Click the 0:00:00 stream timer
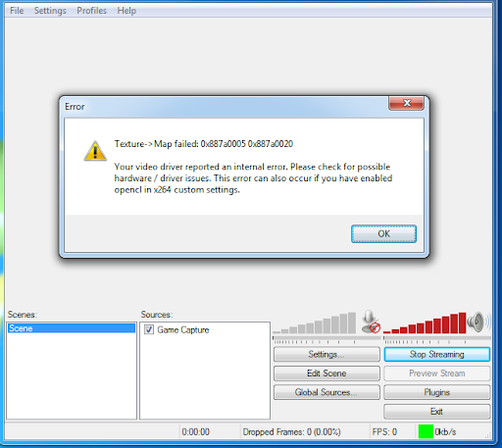The height and width of the screenshot is (448, 502). click(195, 431)
